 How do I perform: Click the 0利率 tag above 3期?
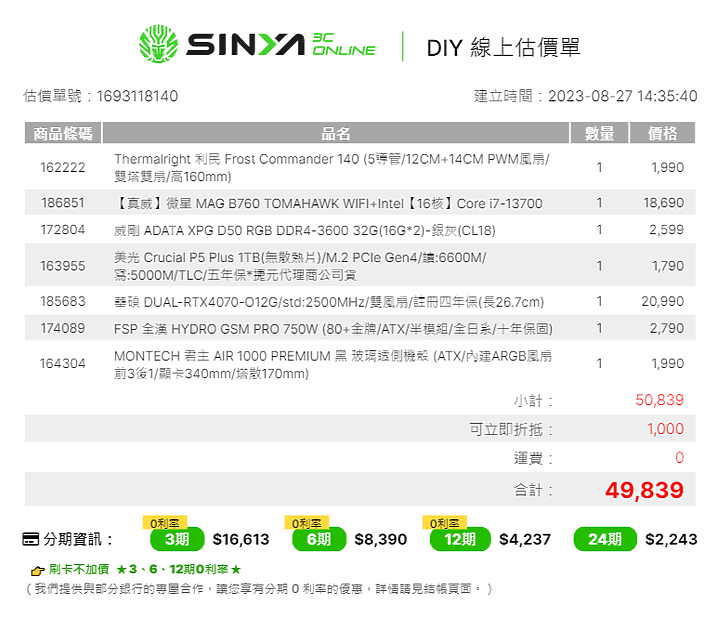(165, 523)
